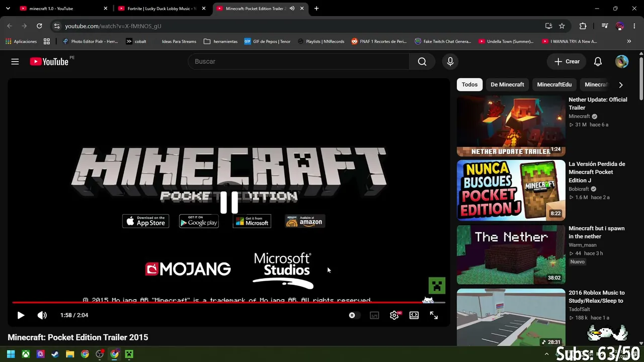Open a new browser tab
The width and height of the screenshot is (644, 362).
[316, 9]
